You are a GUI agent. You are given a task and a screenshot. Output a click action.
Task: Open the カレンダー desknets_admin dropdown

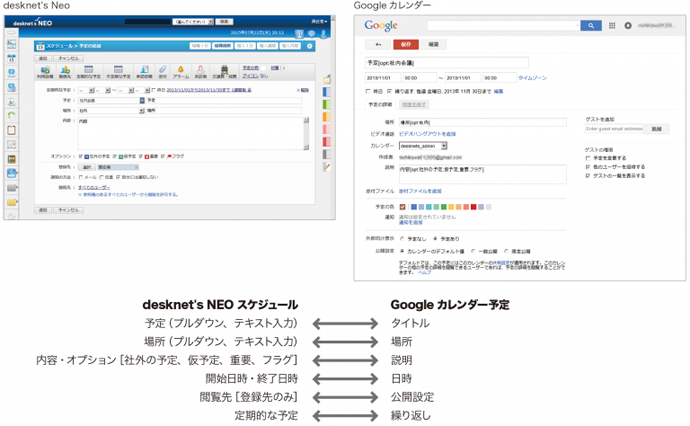click(x=423, y=145)
